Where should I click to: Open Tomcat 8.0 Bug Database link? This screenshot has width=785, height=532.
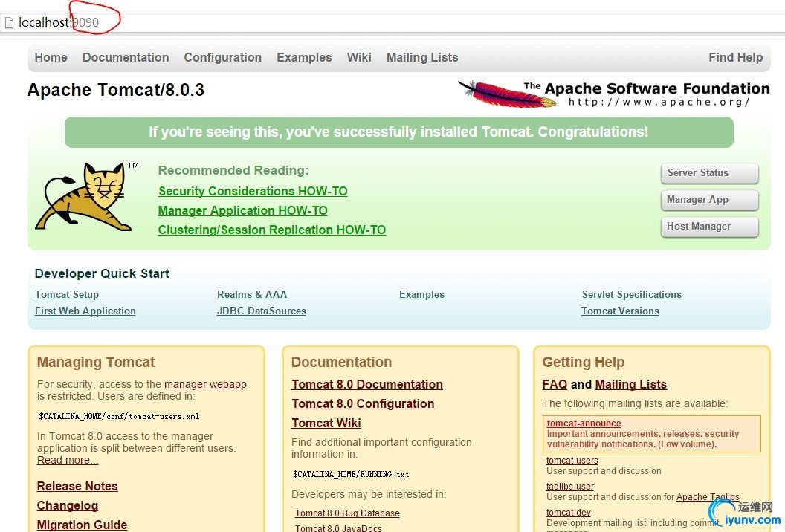347,513
